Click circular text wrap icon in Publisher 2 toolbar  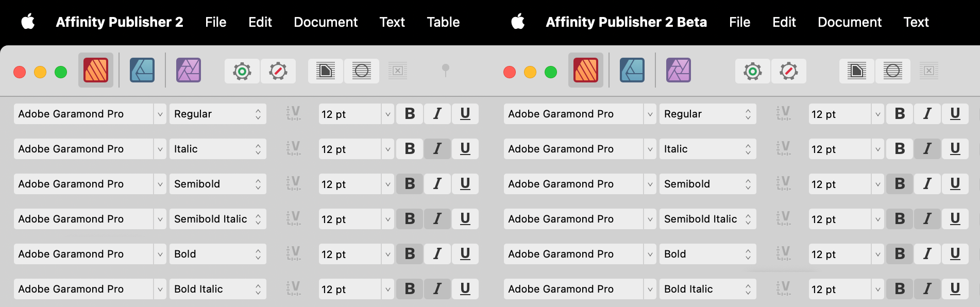click(362, 71)
